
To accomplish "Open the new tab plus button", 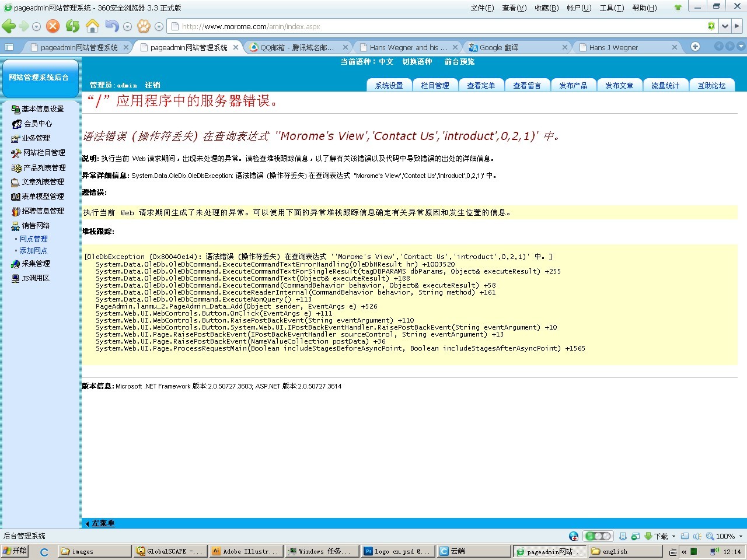I will [695, 47].
